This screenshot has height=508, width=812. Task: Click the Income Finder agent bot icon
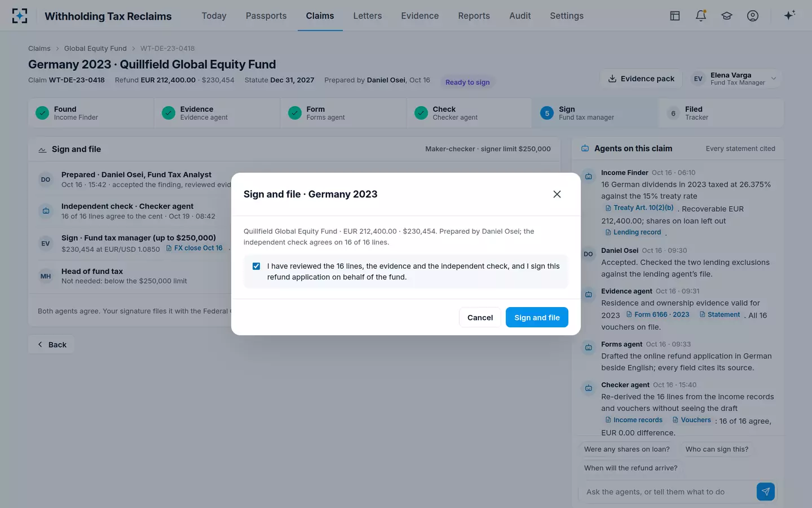(589, 176)
